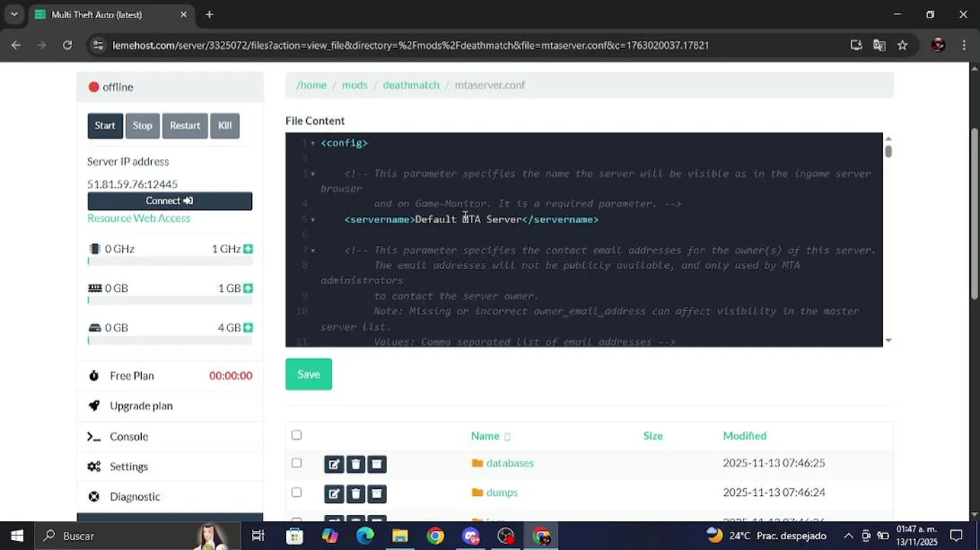The height and width of the screenshot is (550, 980).
Task: Open the databases folder
Action: pyautogui.click(x=510, y=463)
